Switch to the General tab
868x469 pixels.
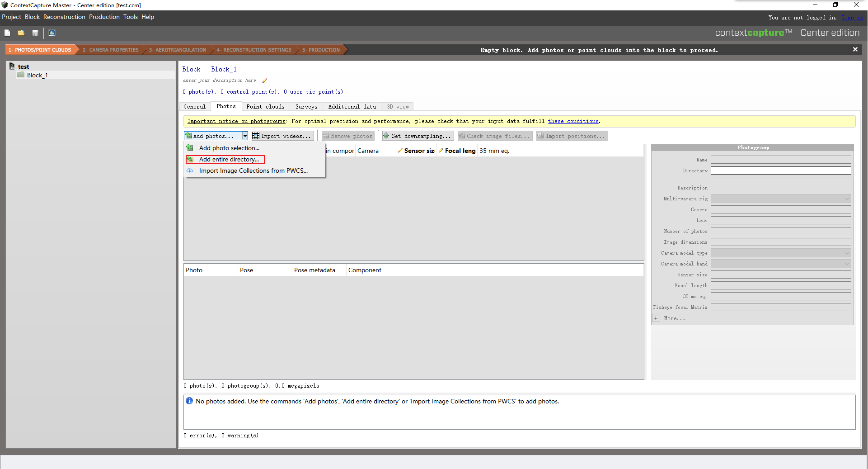194,107
